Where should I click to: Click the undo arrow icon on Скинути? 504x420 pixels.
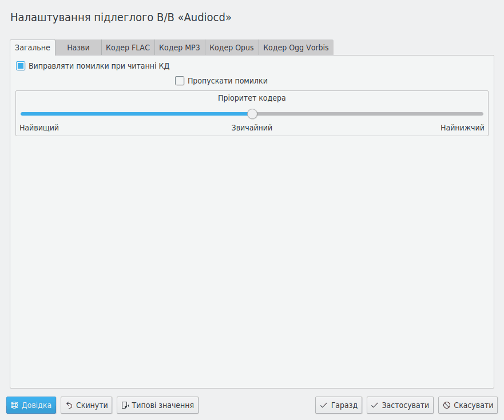(69, 405)
